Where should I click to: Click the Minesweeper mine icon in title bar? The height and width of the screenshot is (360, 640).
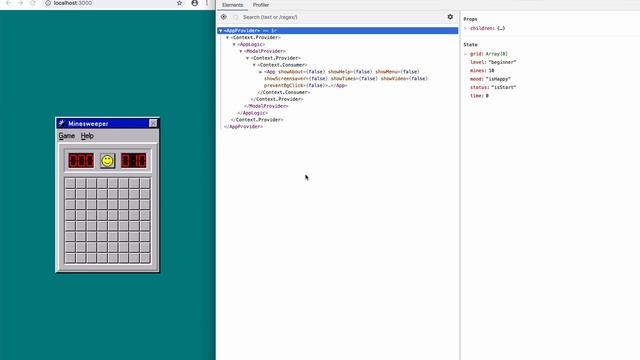62,123
